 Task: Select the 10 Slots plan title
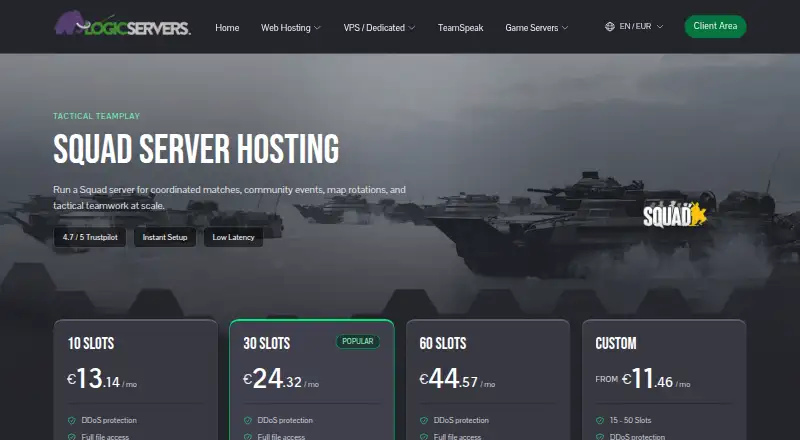coord(91,344)
